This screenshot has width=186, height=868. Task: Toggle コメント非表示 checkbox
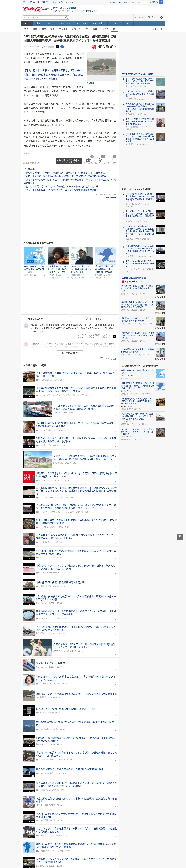(x=102, y=359)
